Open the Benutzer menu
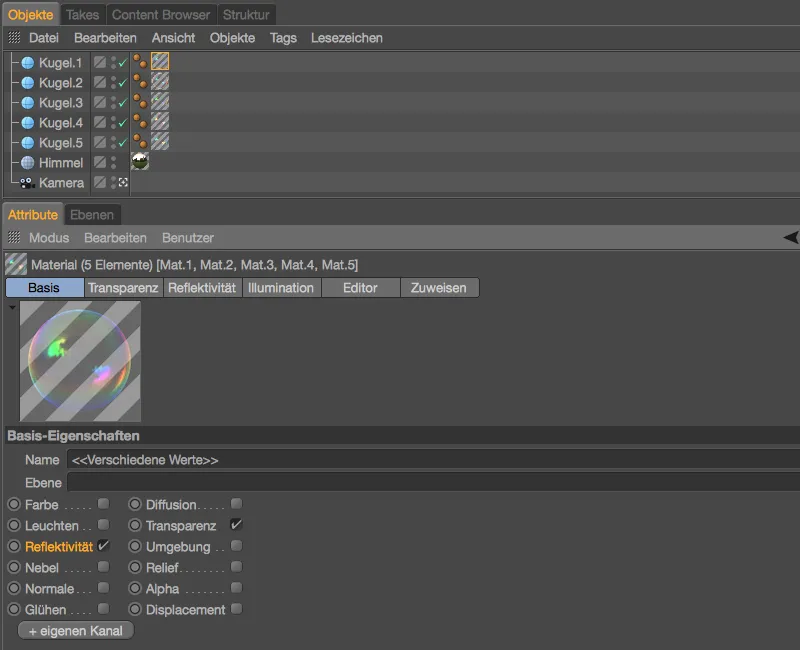Image resolution: width=800 pixels, height=650 pixels. point(188,238)
